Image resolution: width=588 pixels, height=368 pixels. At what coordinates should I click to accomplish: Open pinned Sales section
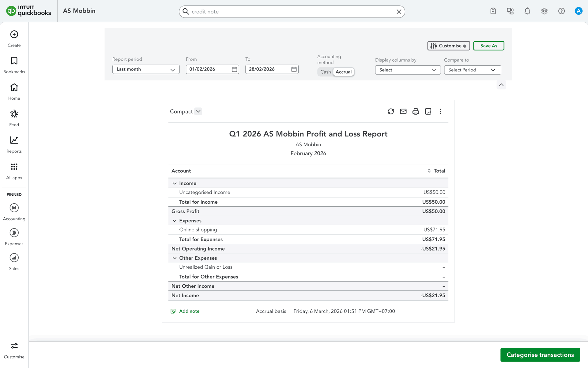[x=14, y=262]
